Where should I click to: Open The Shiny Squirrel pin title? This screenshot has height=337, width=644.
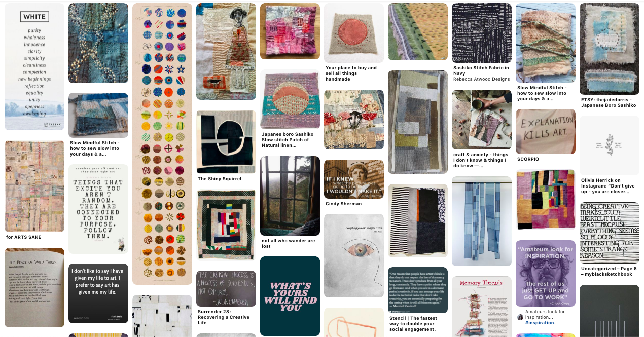[x=220, y=179]
